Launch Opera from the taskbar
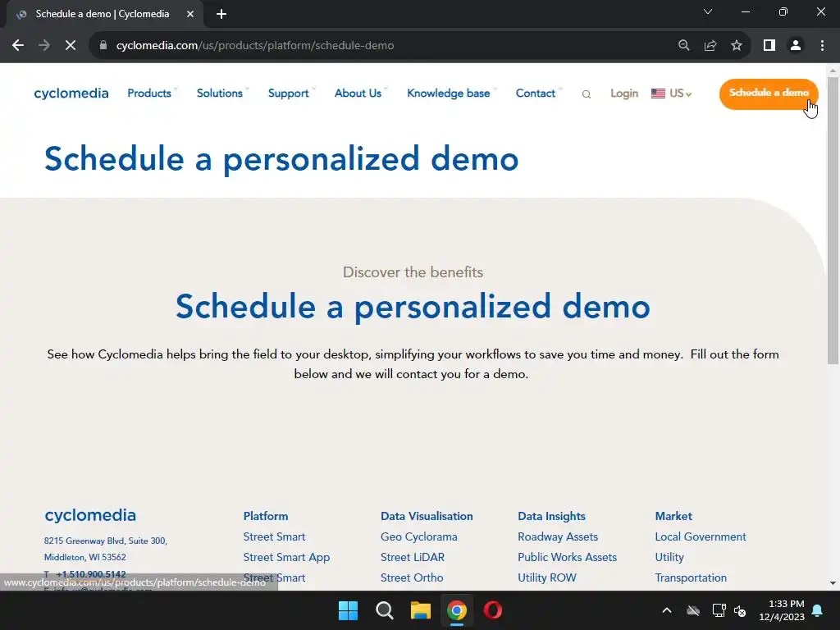The image size is (840, 630). click(493, 610)
